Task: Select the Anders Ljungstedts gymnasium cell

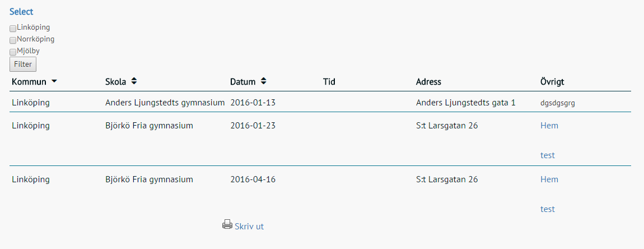Action: click(165, 103)
